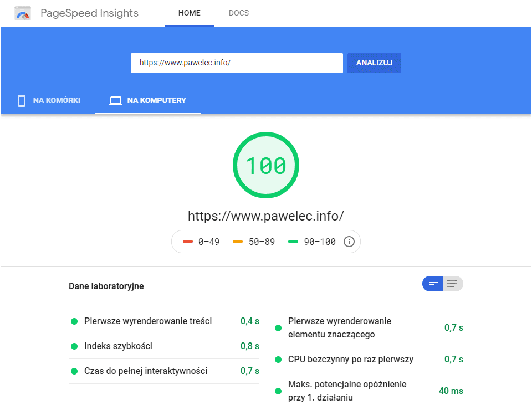
Task: Click Czas do pełnej interaktywności label
Action: click(146, 371)
